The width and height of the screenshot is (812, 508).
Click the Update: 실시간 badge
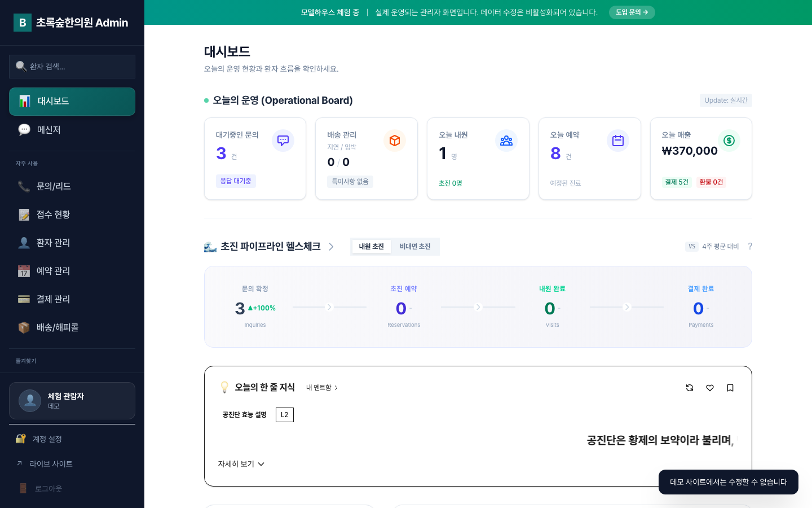(x=726, y=100)
